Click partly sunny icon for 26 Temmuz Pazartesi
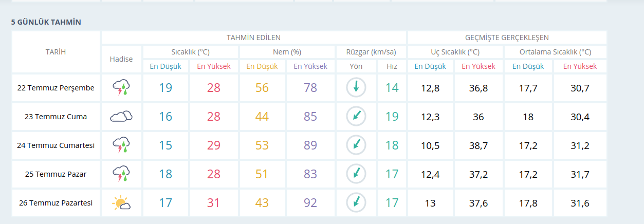Image resolution: width=644 pixels, height=224 pixels. (x=121, y=203)
